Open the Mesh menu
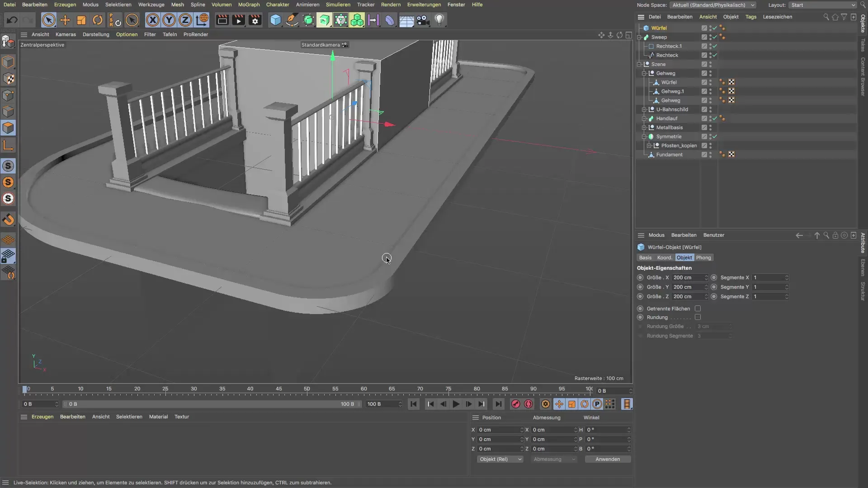Viewport: 868px width, 488px height. tap(177, 5)
